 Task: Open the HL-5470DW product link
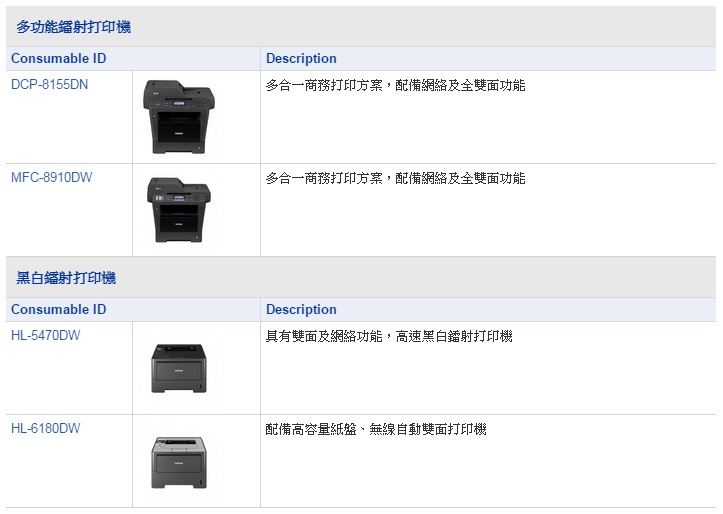coord(46,335)
